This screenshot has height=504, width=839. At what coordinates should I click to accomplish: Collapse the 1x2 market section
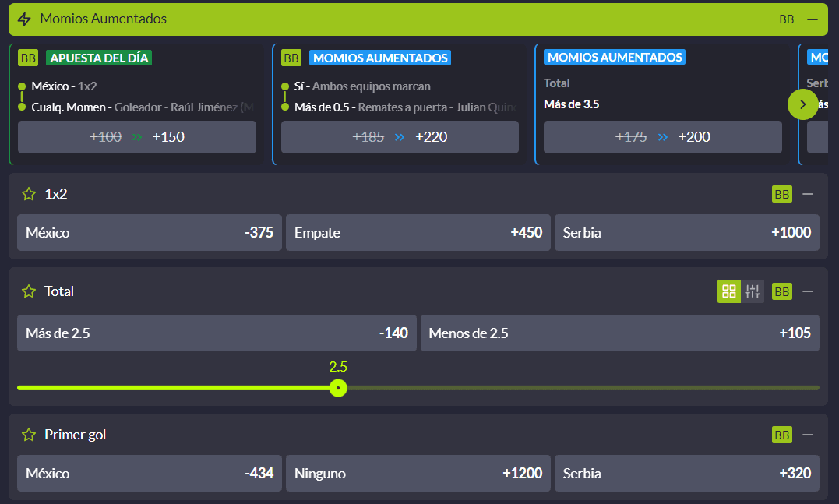[x=808, y=194]
